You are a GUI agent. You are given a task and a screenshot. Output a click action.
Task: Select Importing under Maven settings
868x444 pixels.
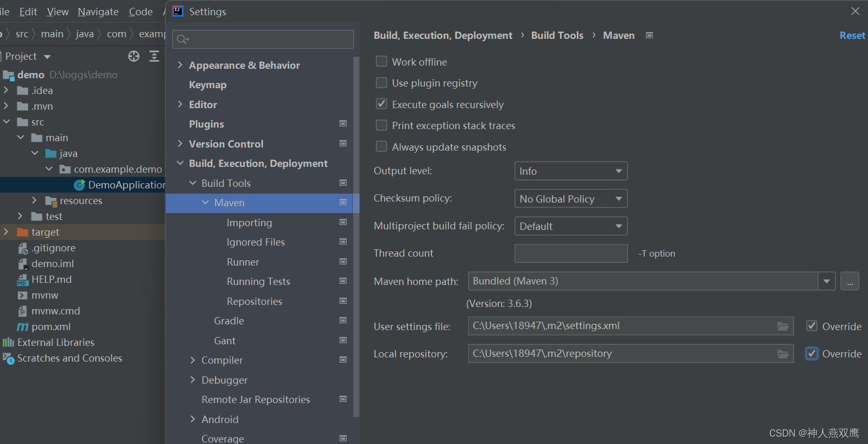tap(249, 223)
